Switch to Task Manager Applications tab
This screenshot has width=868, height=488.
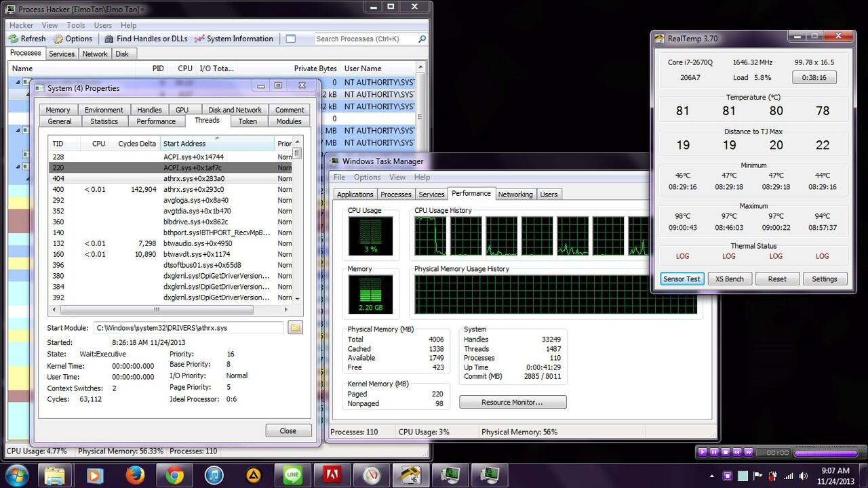click(x=355, y=195)
